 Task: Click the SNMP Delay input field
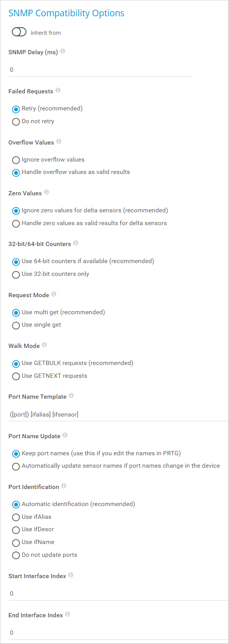tap(100, 70)
